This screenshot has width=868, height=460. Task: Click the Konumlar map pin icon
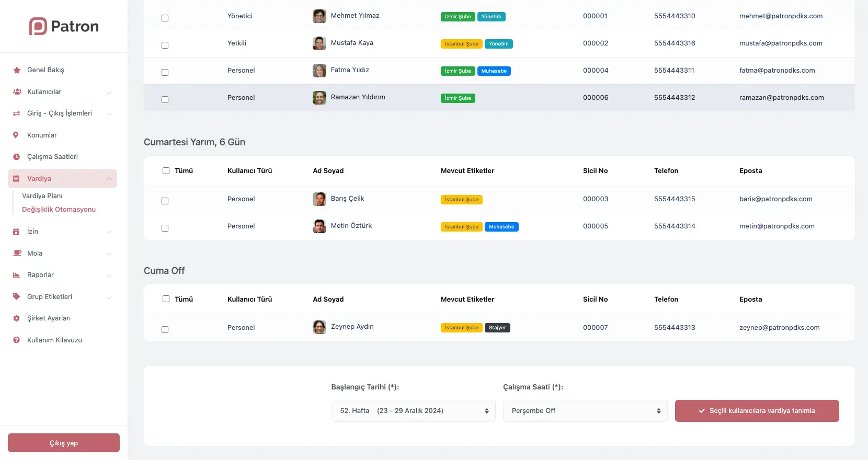(x=16, y=135)
